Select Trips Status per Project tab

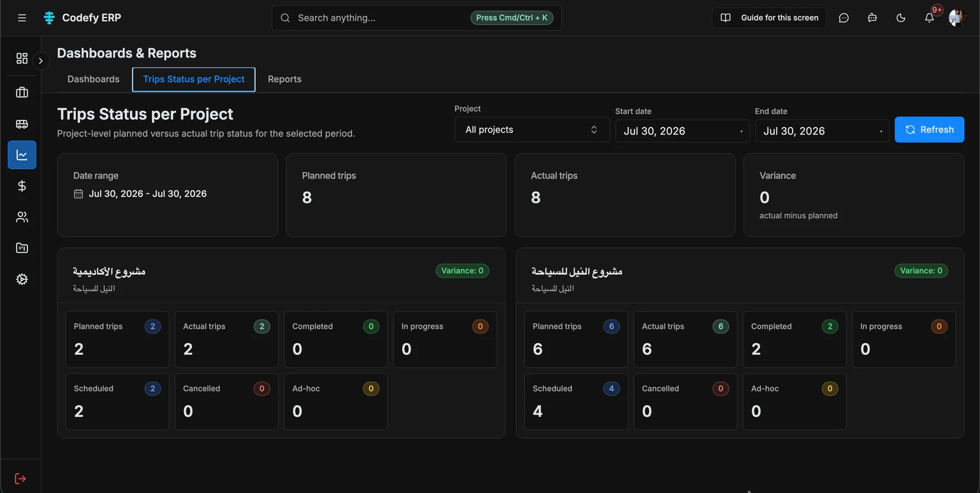coord(194,79)
